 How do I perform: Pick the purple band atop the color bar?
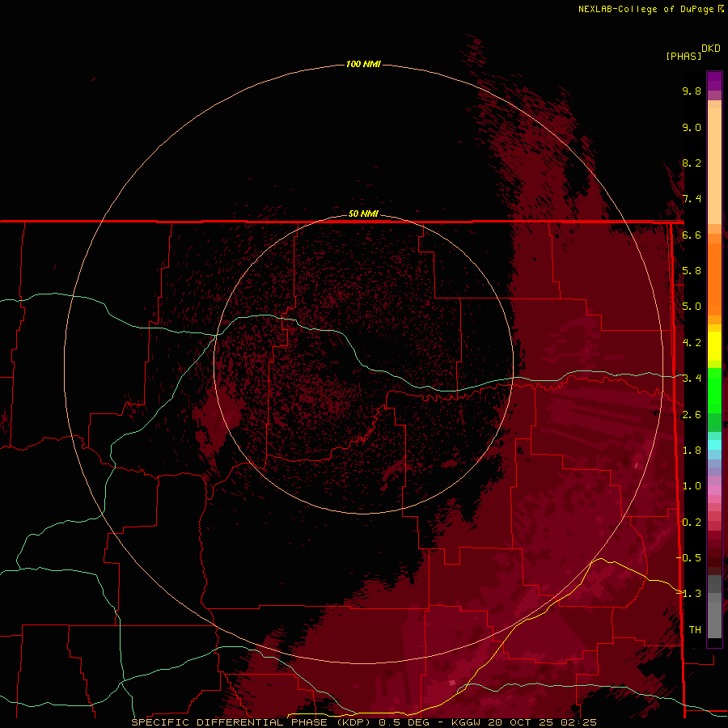(x=714, y=82)
